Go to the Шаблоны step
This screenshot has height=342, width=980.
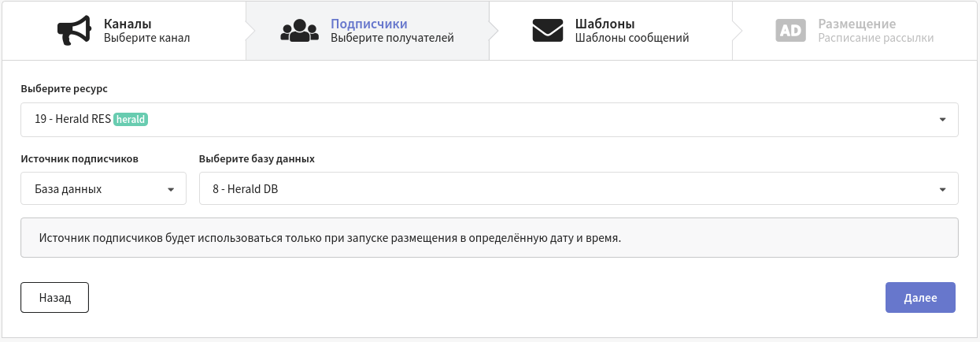[x=612, y=31]
